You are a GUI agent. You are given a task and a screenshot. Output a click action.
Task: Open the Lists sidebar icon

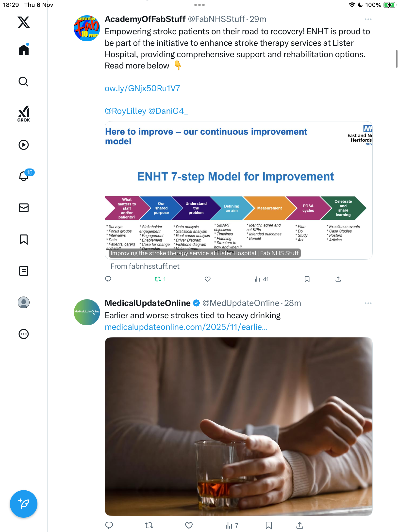(x=24, y=271)
